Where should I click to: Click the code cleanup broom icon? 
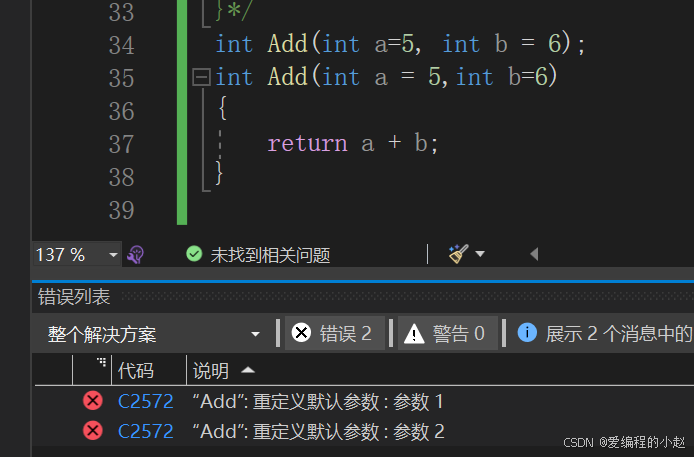[458, 254]
